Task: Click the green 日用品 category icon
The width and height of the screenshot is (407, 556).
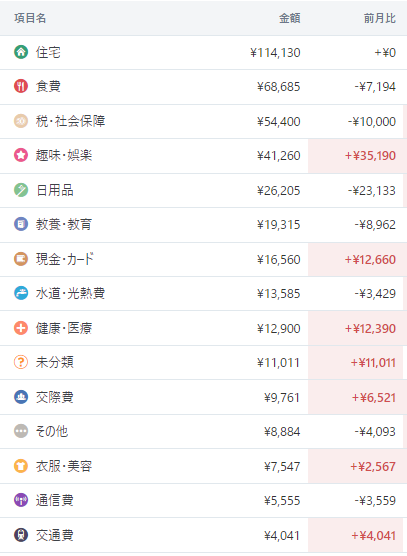Action: coord(21,190)
